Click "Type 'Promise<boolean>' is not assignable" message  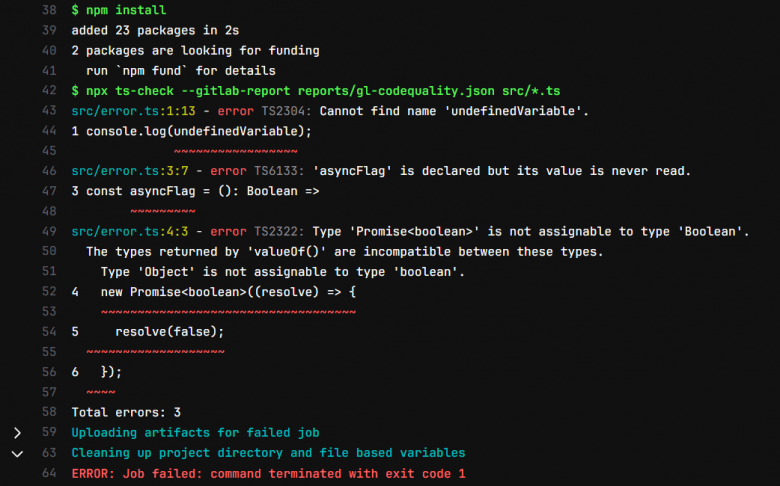tap(531, 232)
